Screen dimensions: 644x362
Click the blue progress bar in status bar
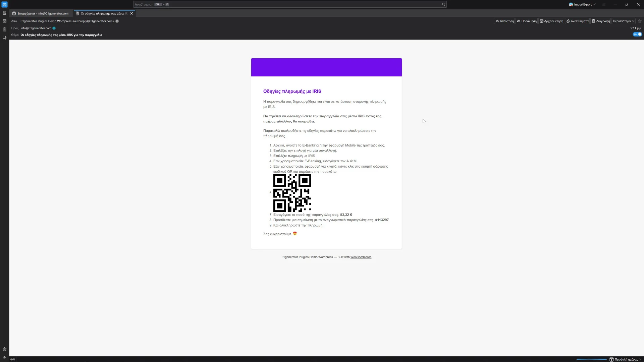(591, 359)
